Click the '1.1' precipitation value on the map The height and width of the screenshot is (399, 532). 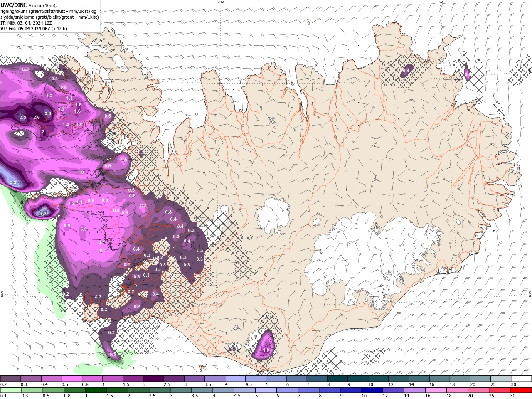pos(79,202)
